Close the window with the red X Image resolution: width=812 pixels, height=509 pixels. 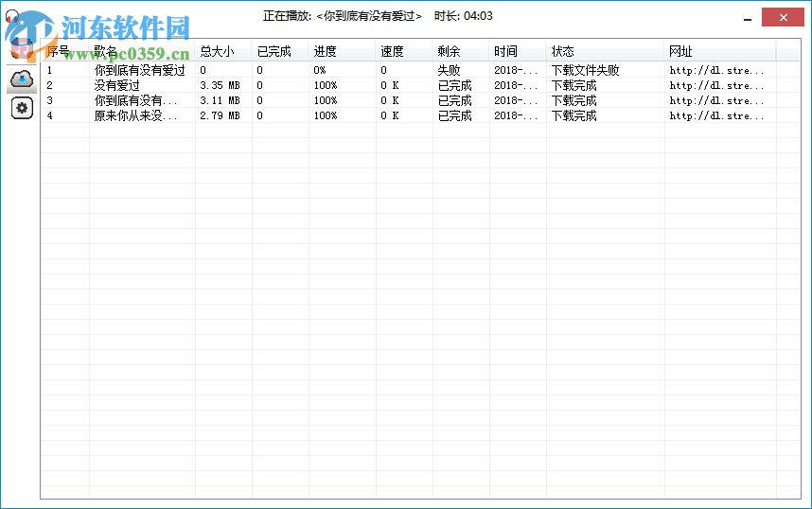click(x=783, y=17)
